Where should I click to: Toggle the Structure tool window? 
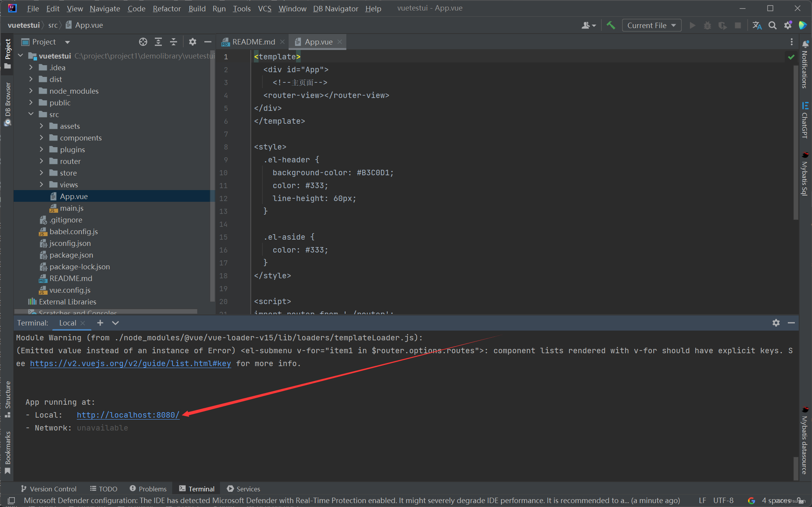coord(7,399)
